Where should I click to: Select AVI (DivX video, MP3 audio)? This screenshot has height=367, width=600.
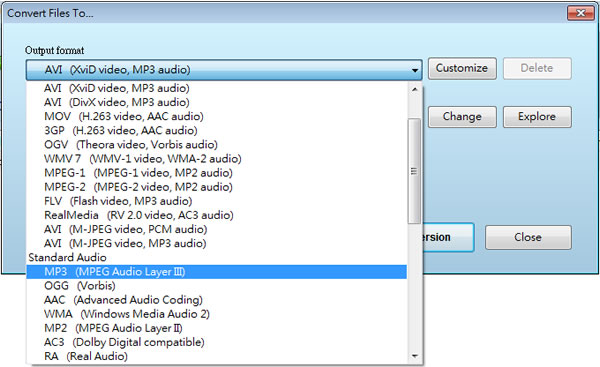coord(217,103)
